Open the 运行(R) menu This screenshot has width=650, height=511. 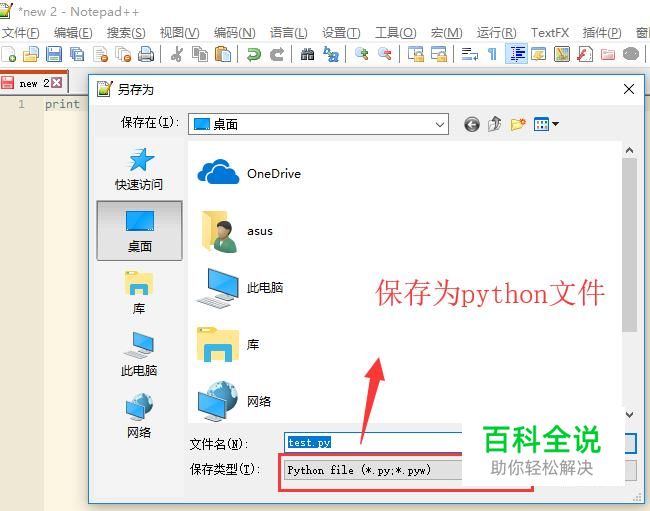click(x=496, y=33)
